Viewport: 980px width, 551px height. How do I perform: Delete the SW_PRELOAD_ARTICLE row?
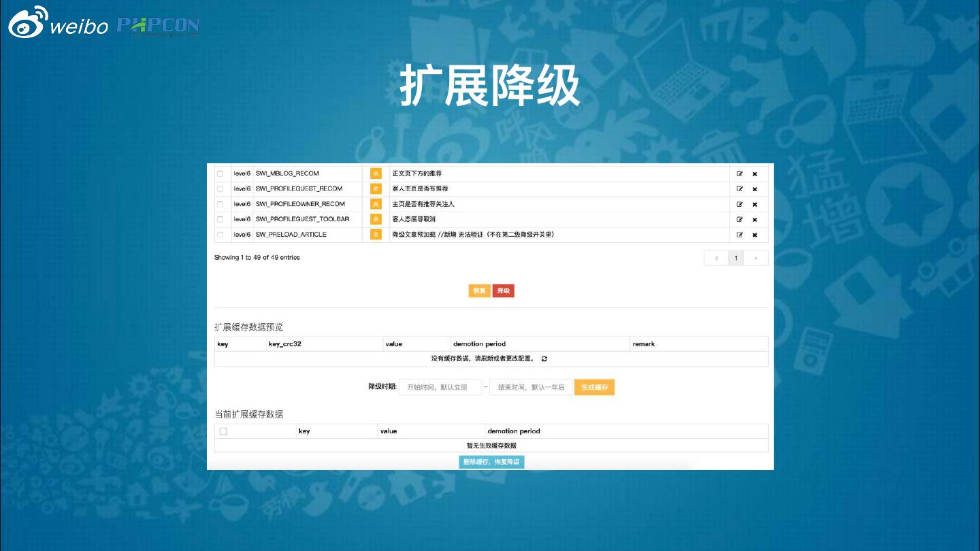click(755, 235)
